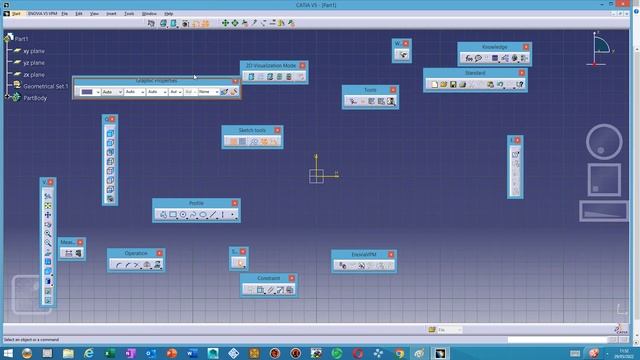The width and height of the screenshot is (640, 360).
Task: Click Fit All In on View toolbar
Action: coord(48,205)
